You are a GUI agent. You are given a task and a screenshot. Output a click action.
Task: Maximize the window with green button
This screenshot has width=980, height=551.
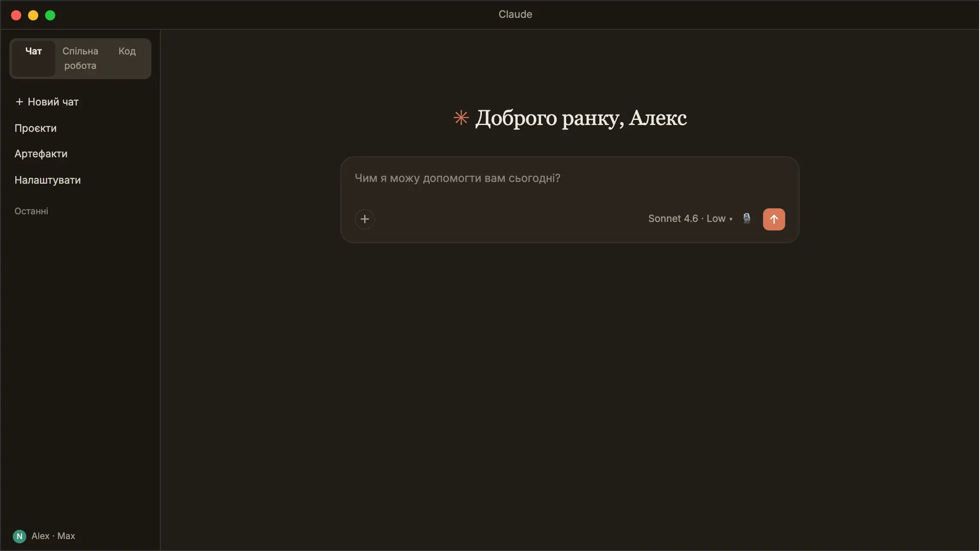[50, 15]
